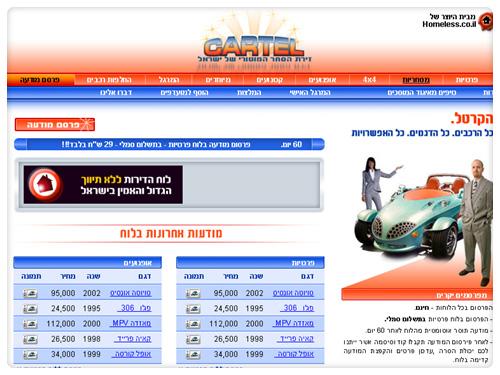Click the red house icon in the apartments banner
The width and height of the screenshot is (500, 375).
(x=45, y=184)
